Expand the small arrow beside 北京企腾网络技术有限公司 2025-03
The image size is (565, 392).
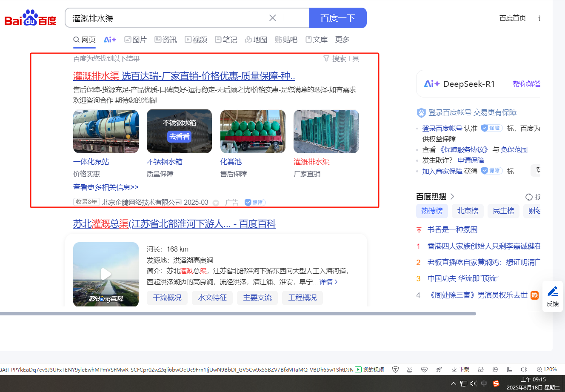click(216, 203)
